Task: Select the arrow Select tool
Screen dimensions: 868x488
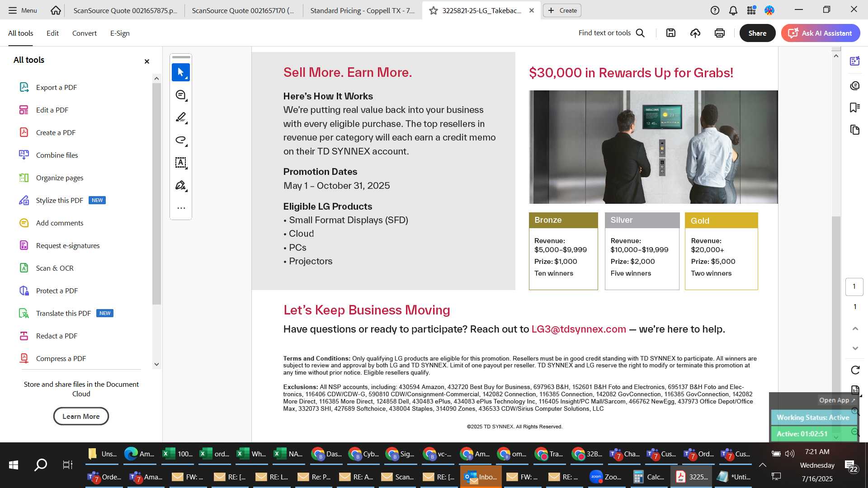Action: tap(181, 72)
